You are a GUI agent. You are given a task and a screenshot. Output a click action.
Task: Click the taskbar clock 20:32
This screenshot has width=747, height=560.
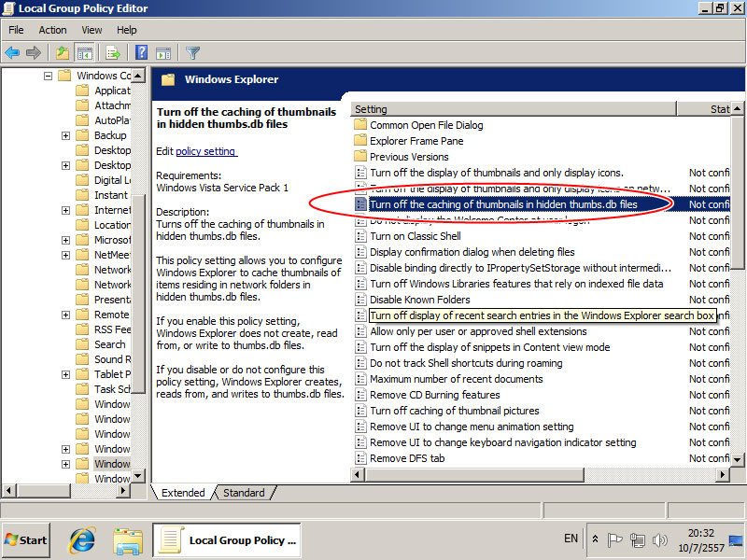pos(701,533)
